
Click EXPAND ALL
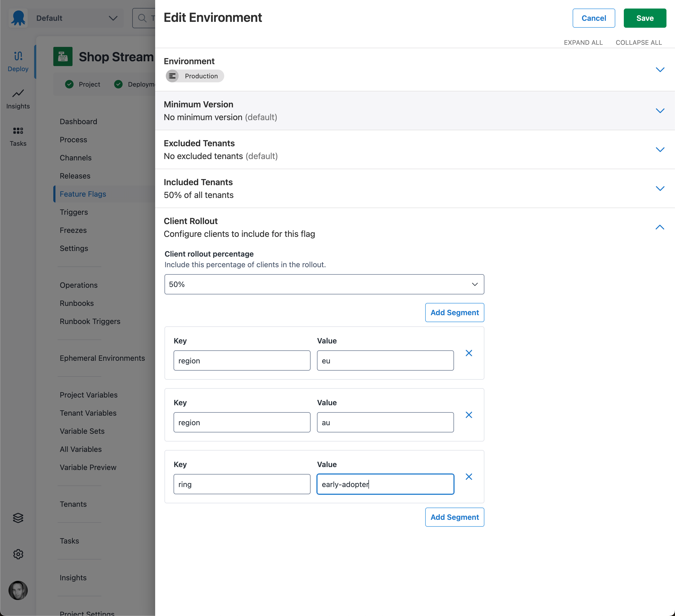click(583, 42)
